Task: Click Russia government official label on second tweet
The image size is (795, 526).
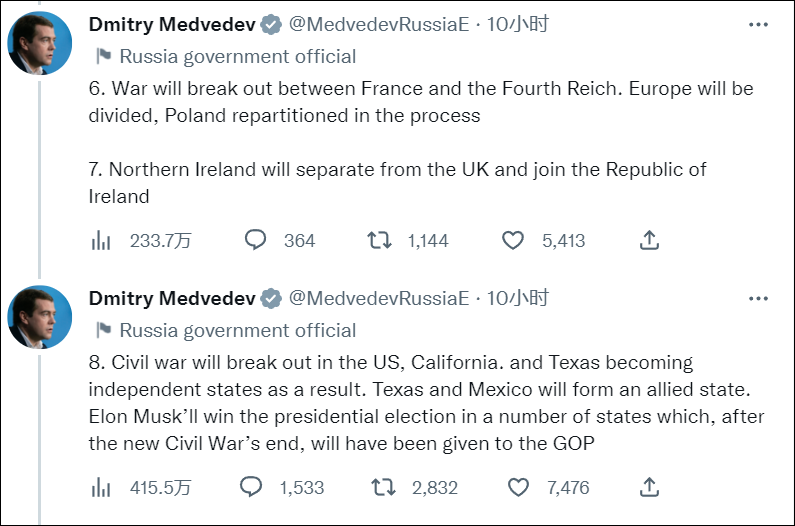Action: click(x=237, y=330)
